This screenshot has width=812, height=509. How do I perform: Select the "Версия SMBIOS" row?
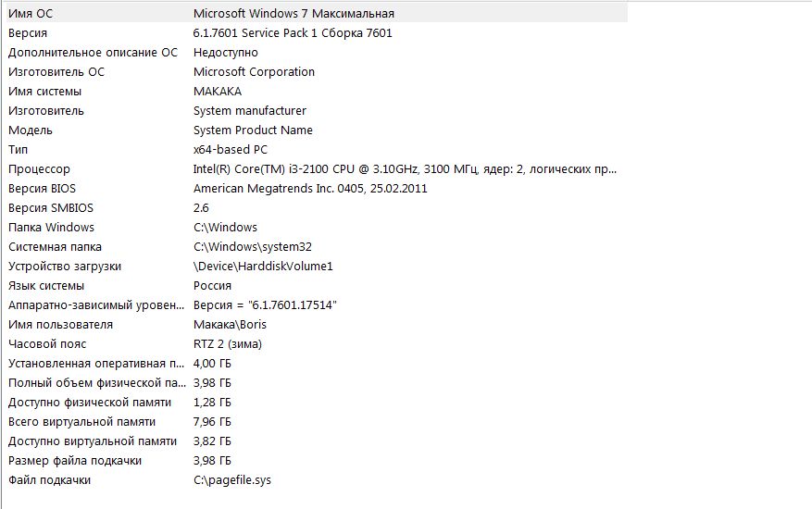click(x=51, y=208)
